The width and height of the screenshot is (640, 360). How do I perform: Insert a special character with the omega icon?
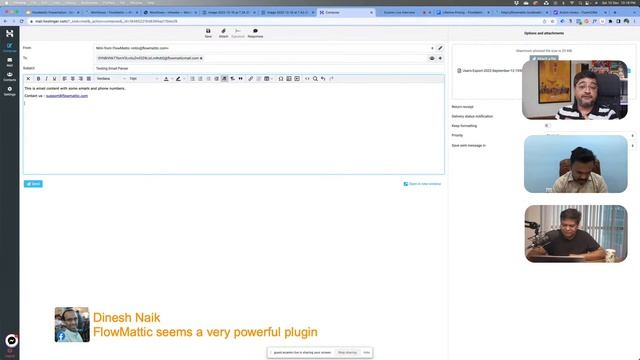(x=281, y=79)
